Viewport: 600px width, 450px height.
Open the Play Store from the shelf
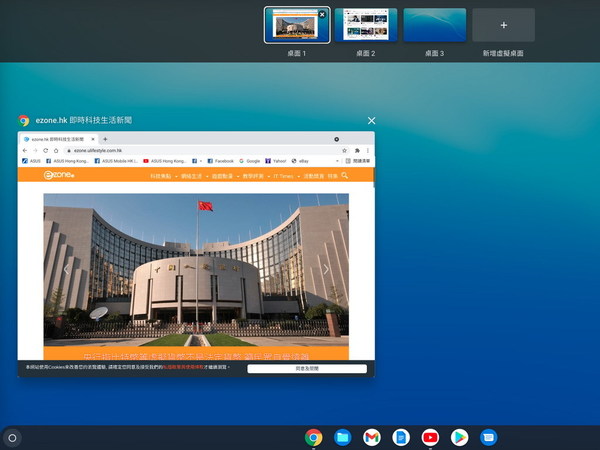pyautogui.click(x=460, y=437)
